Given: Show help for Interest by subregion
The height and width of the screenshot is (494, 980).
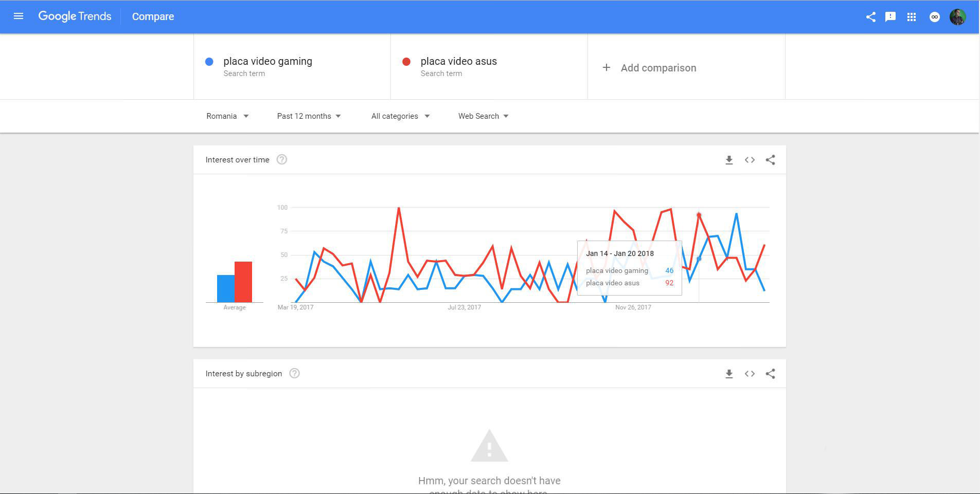Looking at the screenshot, I should 294,374.
